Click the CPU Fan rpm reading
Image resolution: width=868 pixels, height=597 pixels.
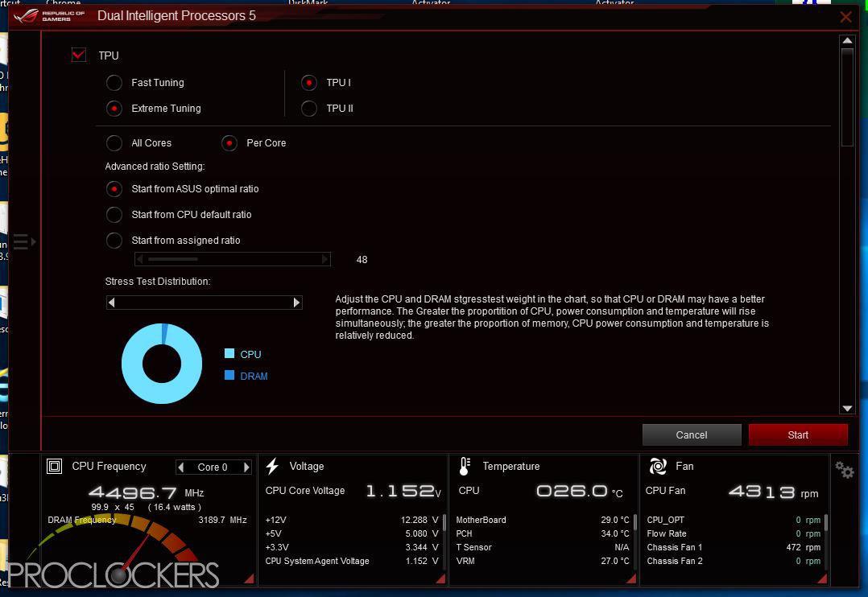[773, 492]
